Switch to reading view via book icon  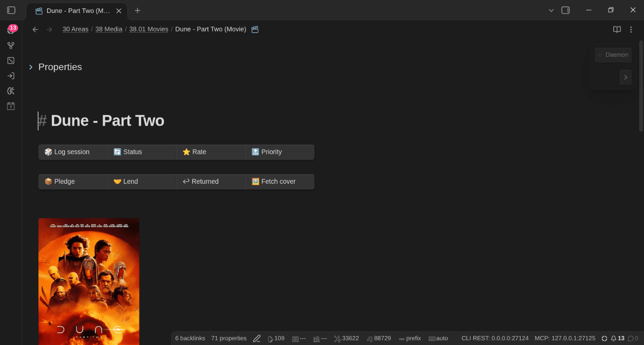[x=617, y=29]
